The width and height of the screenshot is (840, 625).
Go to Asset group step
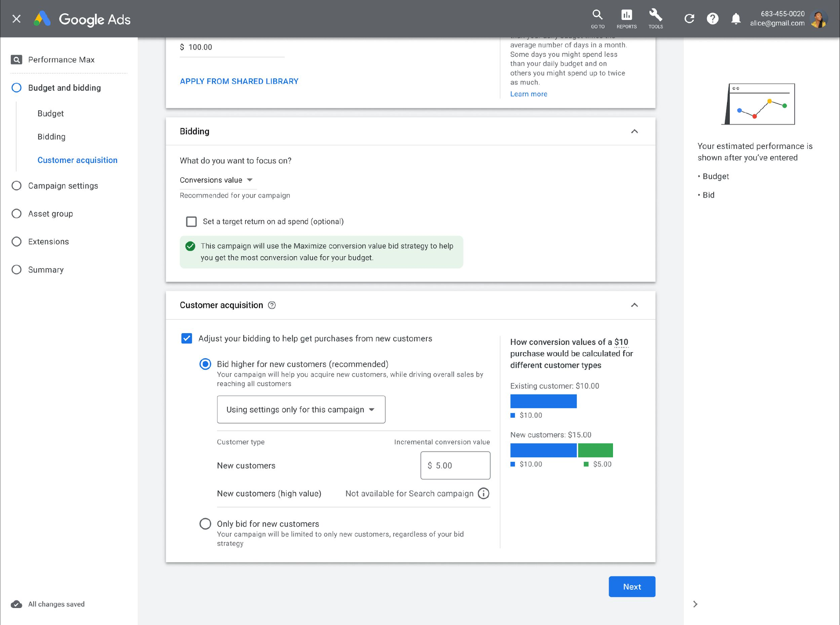point(43,214)
